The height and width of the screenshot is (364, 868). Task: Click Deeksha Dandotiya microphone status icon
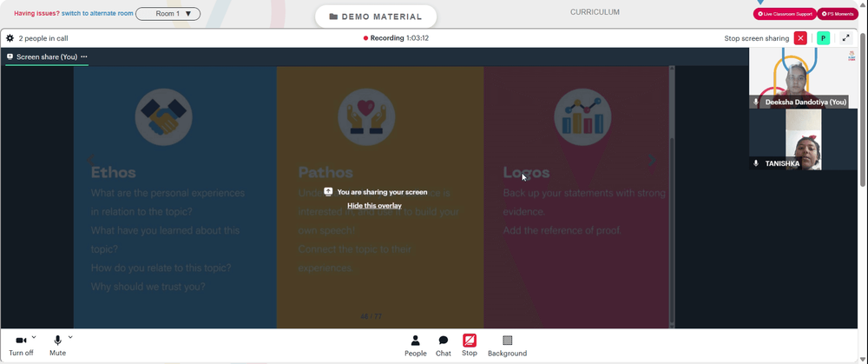click(x=756, y=102)
